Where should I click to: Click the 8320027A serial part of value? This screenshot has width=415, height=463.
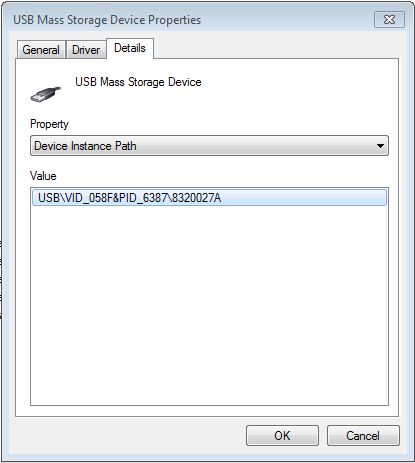[196, 198]
